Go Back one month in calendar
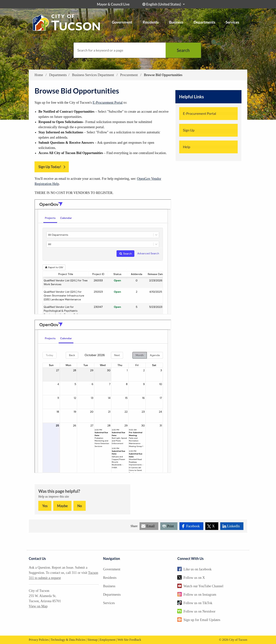The image size is (276, 644). [x=72, y=355]
